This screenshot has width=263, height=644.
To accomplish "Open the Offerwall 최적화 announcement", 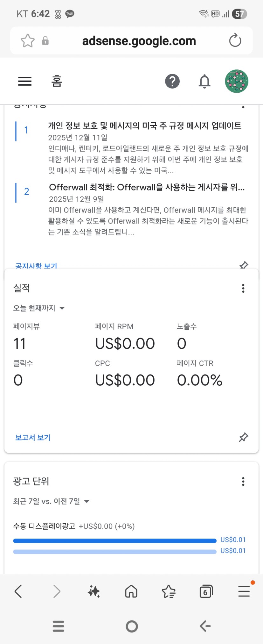I will 147,187.
